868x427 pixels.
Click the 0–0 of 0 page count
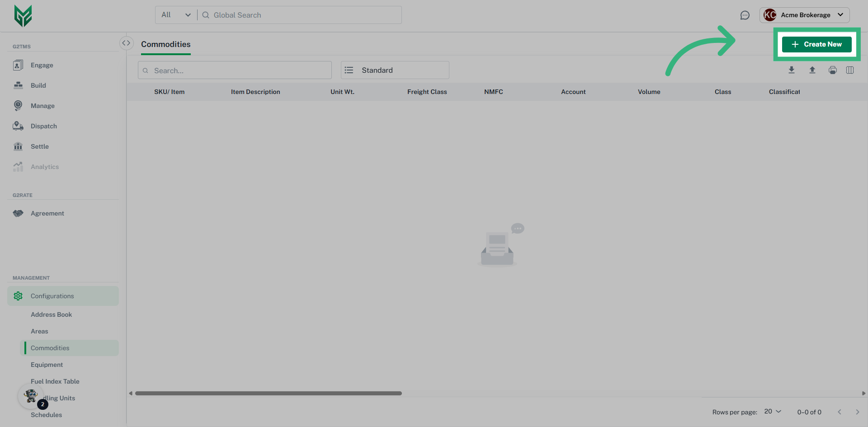tap(809, 412)
